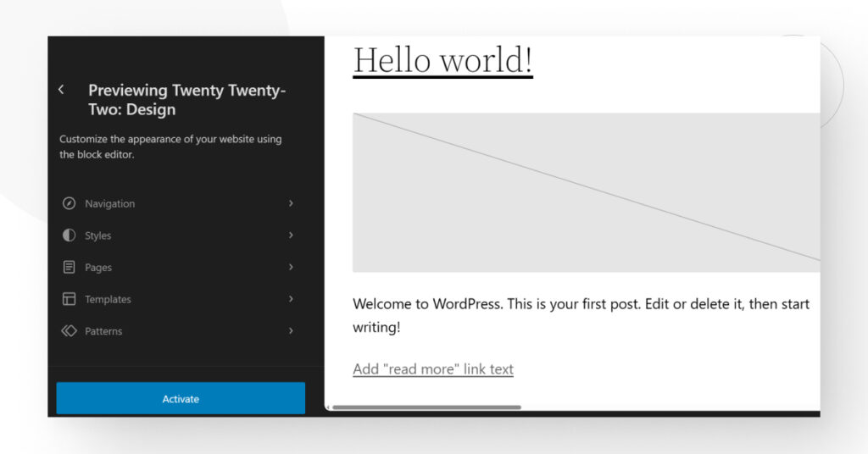The width and height of the screenshot is (868, 454).
Task: Click the Pages document icon
Action: pos(69,267)
